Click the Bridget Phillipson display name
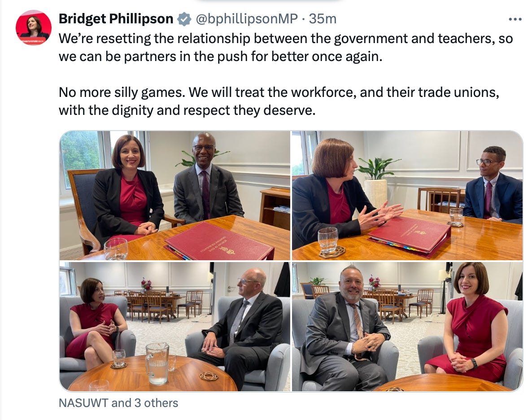This screenshot has width=532, height=420. click(x=116, y=19)
